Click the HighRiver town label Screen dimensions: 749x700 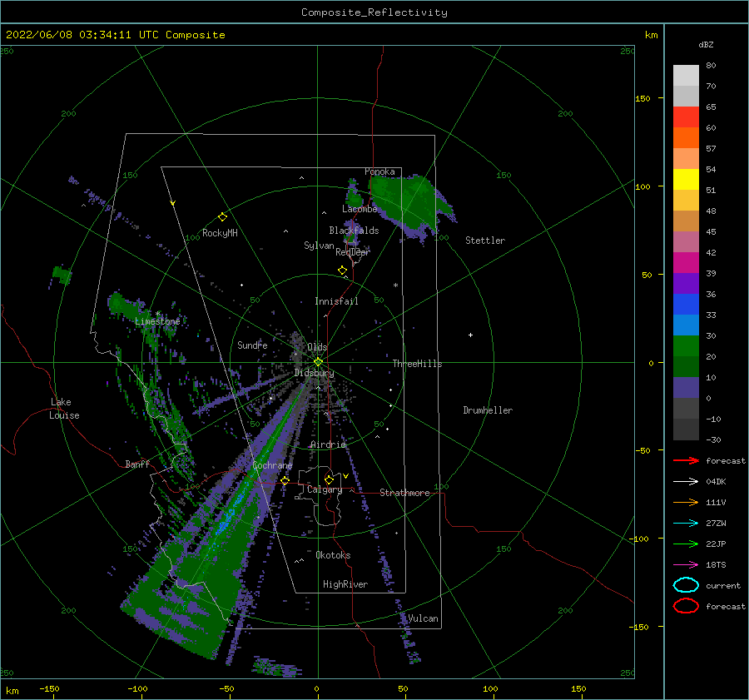[345, 584]
